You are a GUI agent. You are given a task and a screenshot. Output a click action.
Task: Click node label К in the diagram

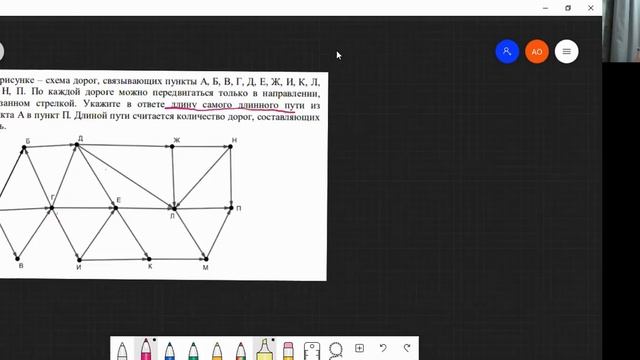coord(150,266)
